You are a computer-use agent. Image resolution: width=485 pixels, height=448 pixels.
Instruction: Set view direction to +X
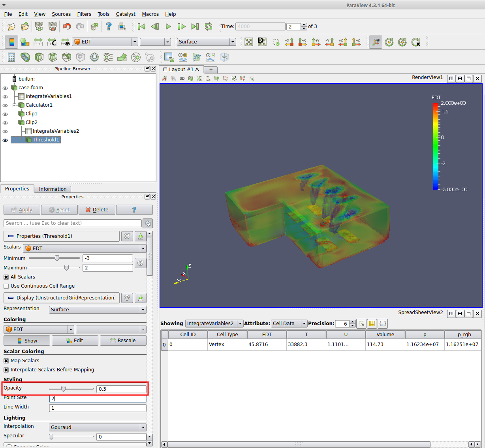[x=289, y=42]
